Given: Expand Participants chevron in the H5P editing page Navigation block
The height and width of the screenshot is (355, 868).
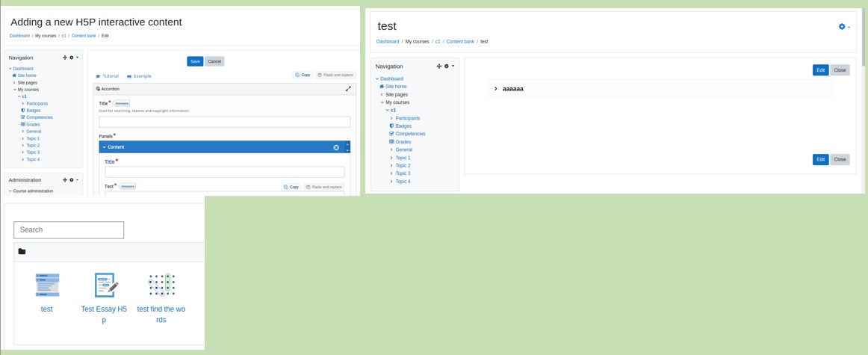Looking at the screenshot, I should (22, 104).
